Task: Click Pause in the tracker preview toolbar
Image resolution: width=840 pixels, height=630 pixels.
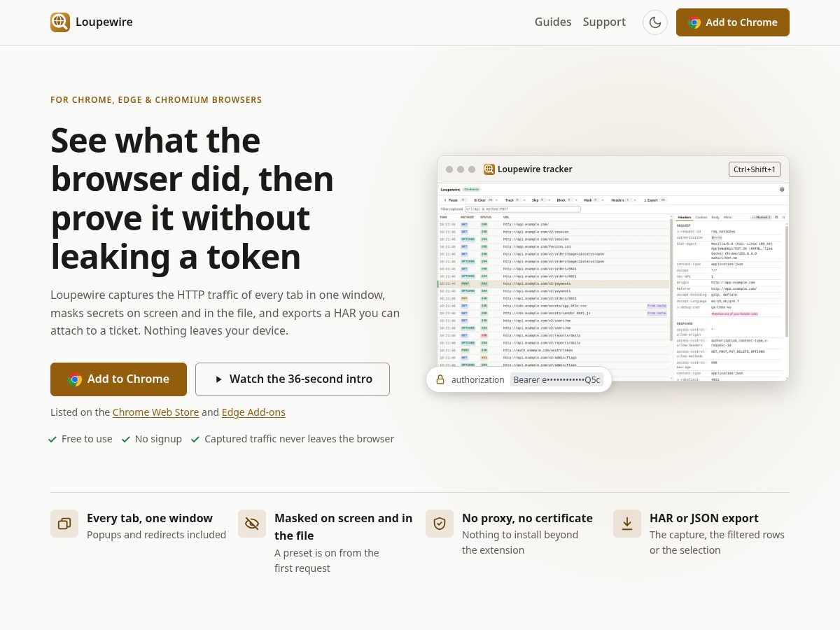Action: coord(454,200)
